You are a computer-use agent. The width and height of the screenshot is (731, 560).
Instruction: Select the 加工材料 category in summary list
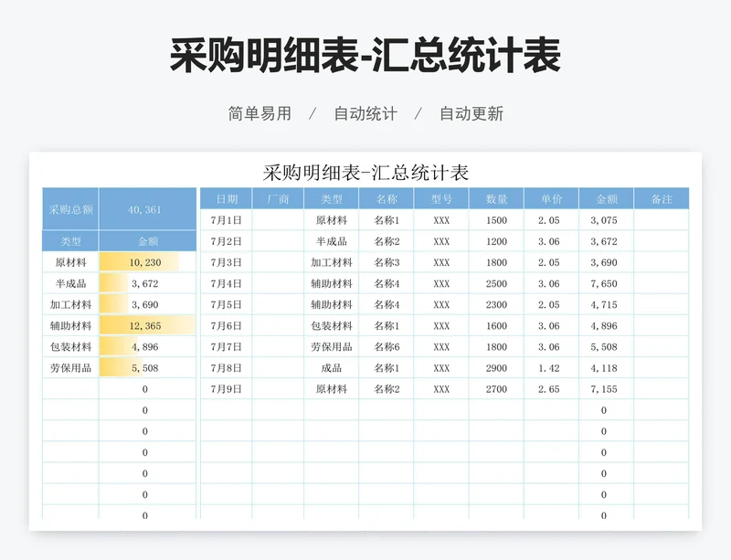pyautogui.click(x=70, y=304)
